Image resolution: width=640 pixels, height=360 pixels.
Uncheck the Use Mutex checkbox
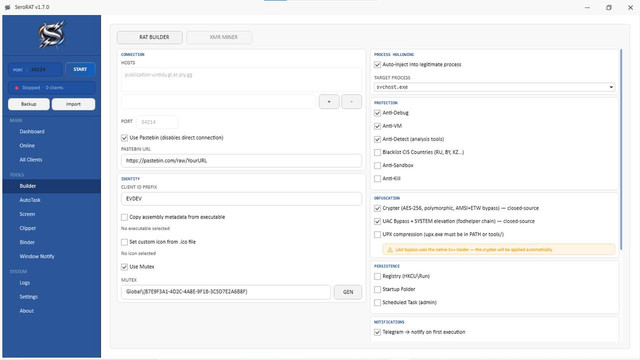[124, 267]
